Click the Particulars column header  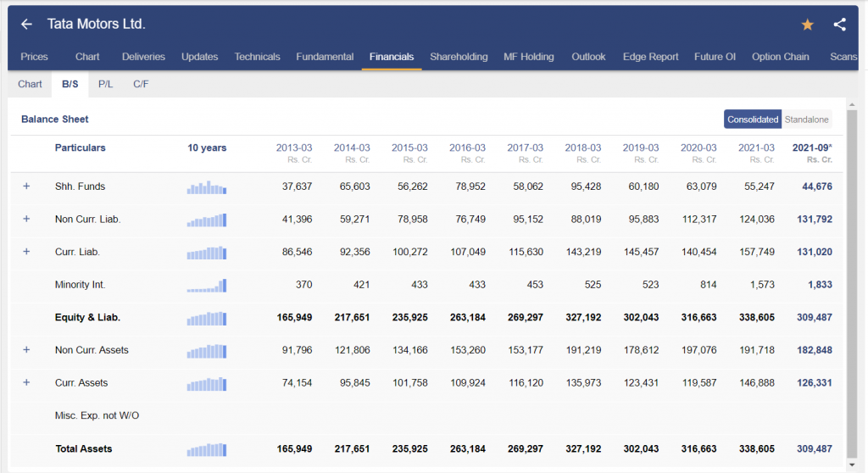80,147
